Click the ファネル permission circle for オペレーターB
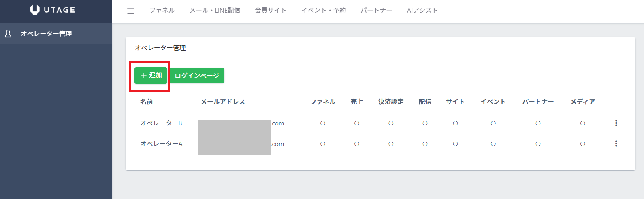Image resolution: width=644 pixels, height=199 pixels. tap(323, 123)
